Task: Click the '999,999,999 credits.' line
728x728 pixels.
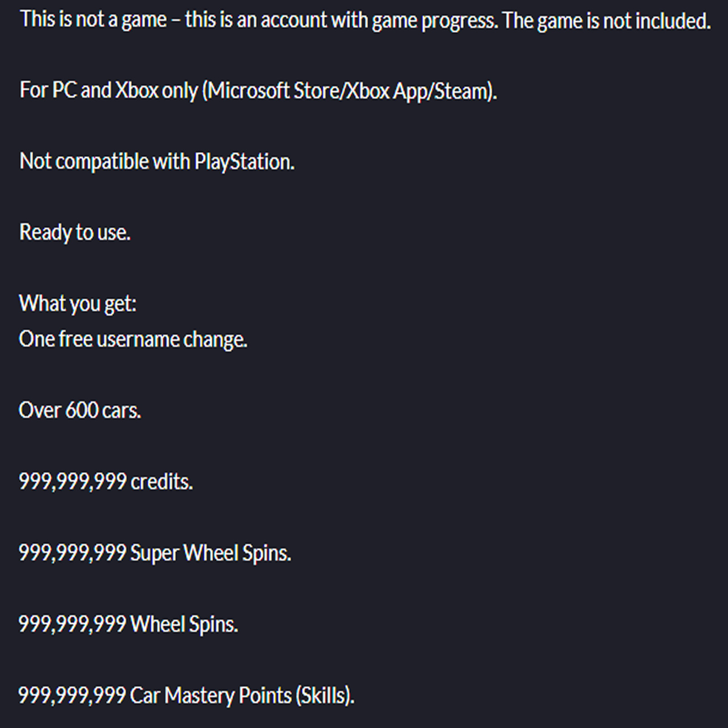Action: [106, 481]
